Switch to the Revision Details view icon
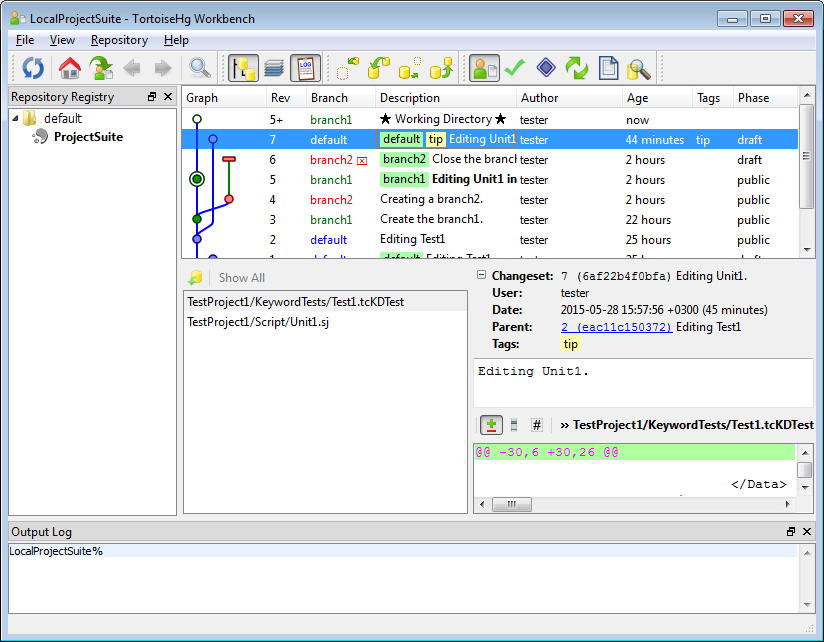This screenshot has width=824, height=642. [x=484, y=68]
